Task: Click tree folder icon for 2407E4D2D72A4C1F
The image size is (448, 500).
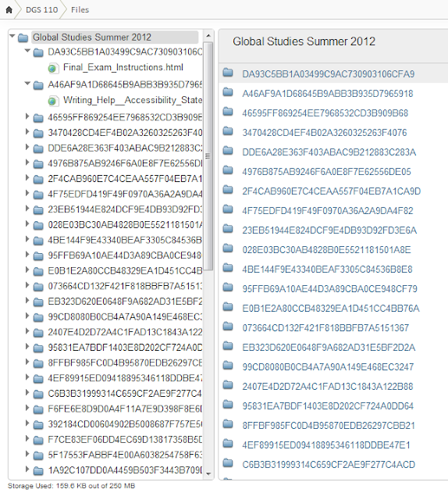Action: (38, 333)
